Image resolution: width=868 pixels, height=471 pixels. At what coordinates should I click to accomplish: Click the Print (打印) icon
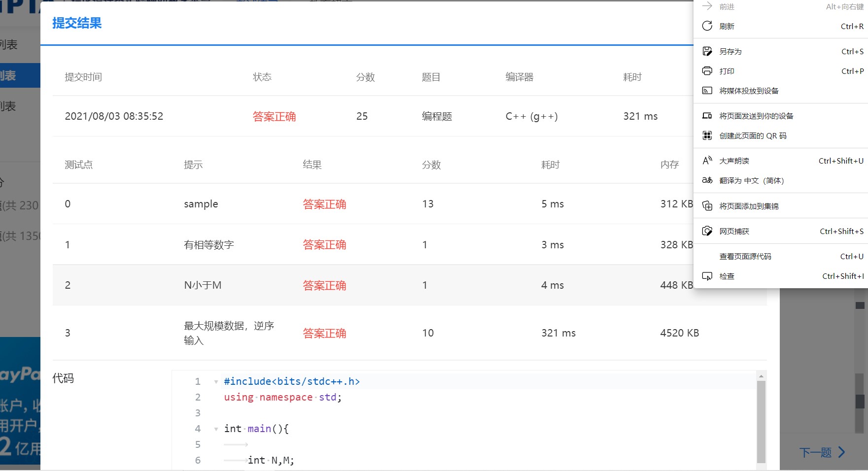tap(708, 71)
